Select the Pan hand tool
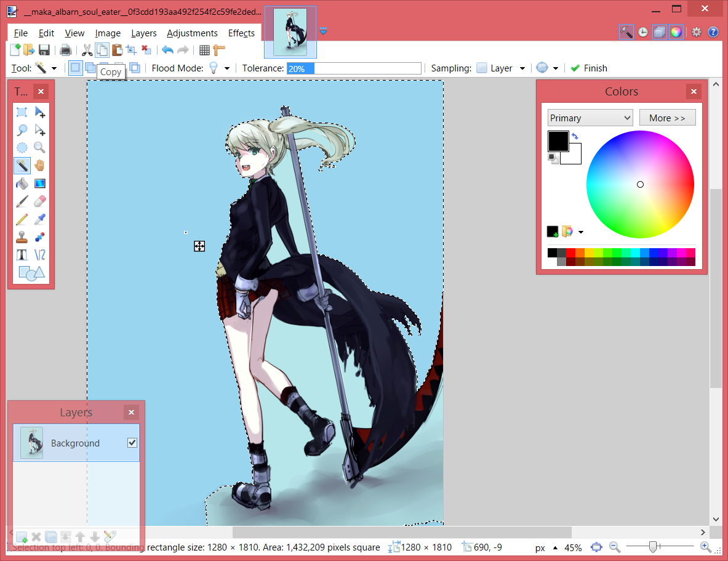 click(40, 166)
